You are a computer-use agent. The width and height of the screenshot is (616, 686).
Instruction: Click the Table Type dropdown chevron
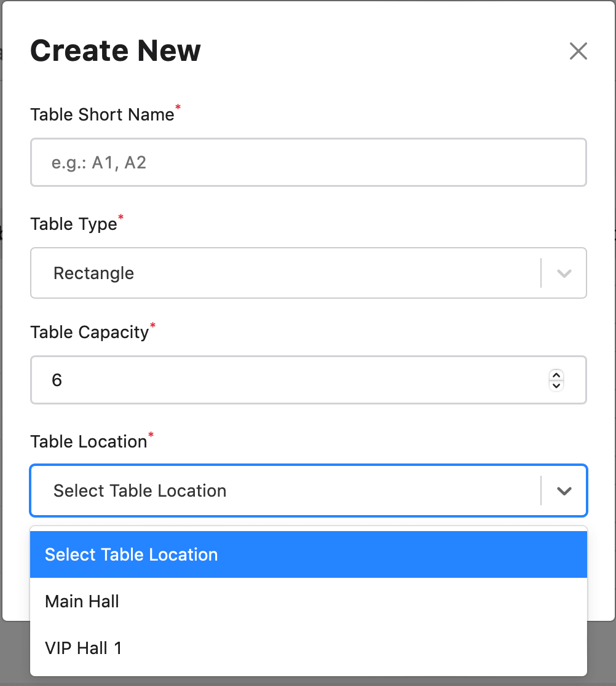(563, 273)
